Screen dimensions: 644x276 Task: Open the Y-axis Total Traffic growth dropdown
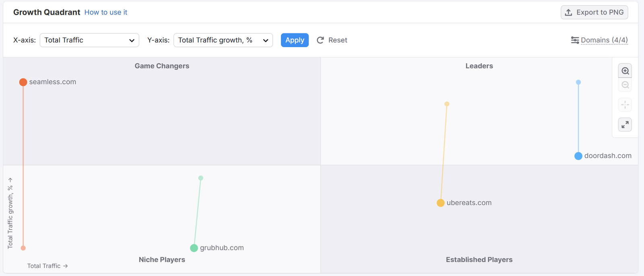[x=223, y=40]
